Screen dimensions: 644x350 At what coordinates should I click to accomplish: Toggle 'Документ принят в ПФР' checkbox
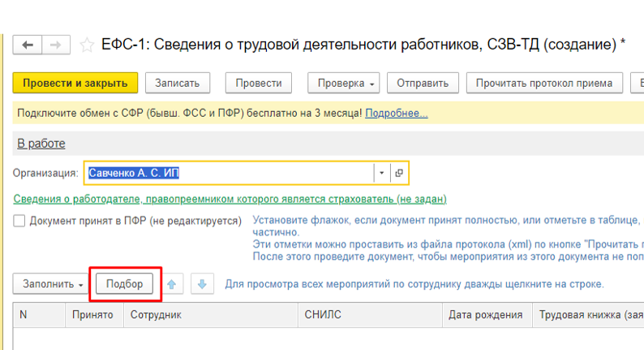coord(19,221)
